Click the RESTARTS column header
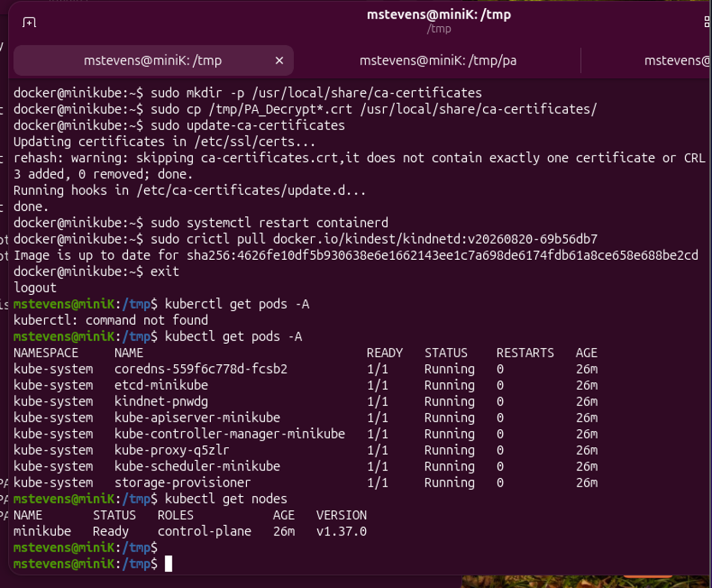 [525, 353]
